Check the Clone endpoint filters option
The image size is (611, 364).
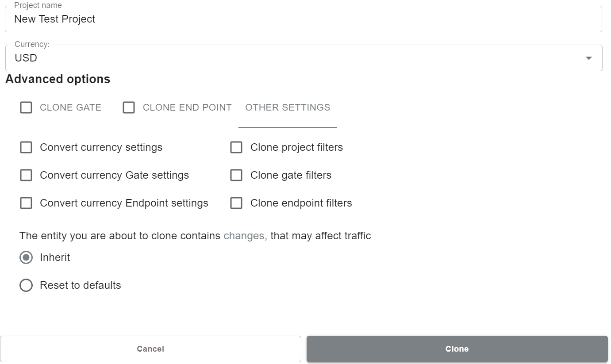click(236, 203)
